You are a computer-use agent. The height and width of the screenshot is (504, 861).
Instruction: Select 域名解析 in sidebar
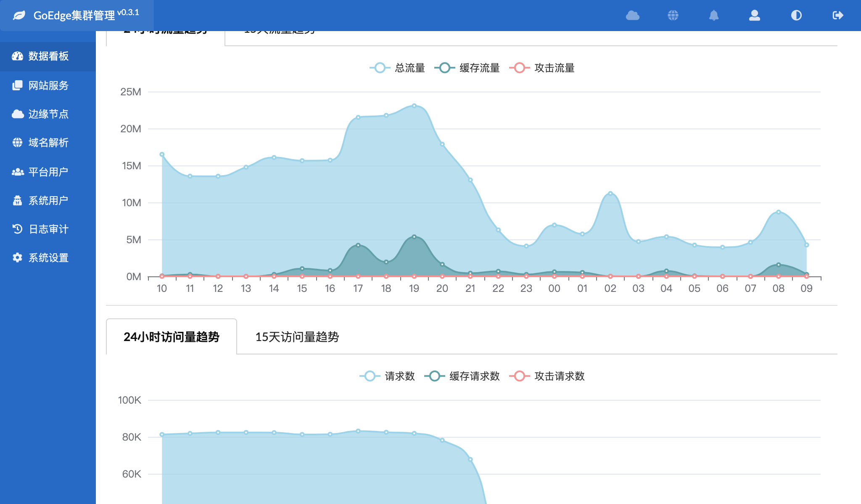tap(48, 142)
